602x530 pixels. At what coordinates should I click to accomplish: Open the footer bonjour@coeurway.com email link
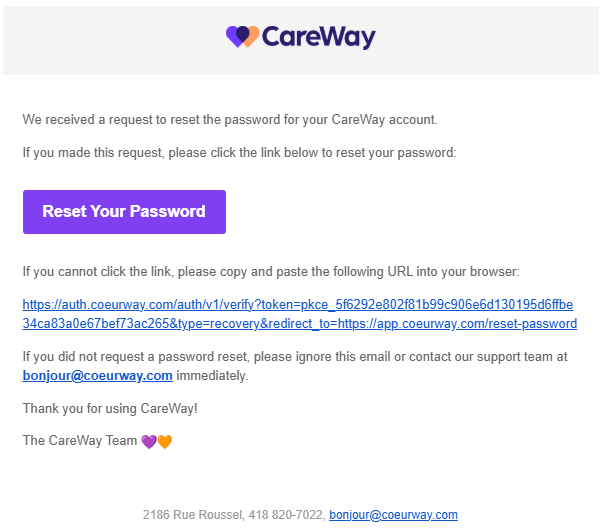393,515
